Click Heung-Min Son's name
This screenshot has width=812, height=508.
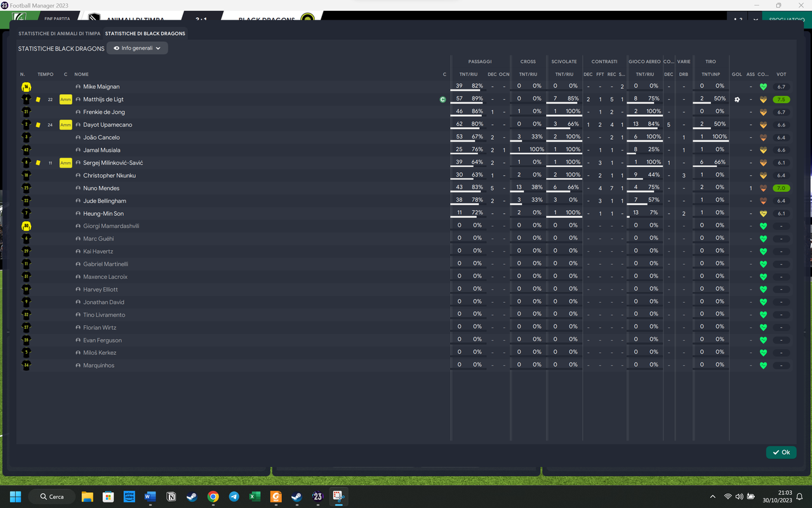tap(103, 213)
